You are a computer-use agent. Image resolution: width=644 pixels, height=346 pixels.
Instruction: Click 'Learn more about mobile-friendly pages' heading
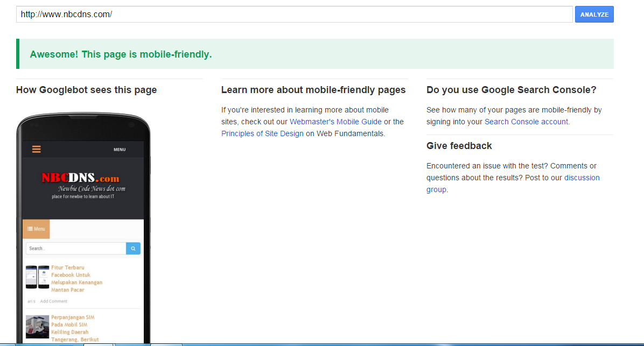pyautogui.click(x=313, y=90)
